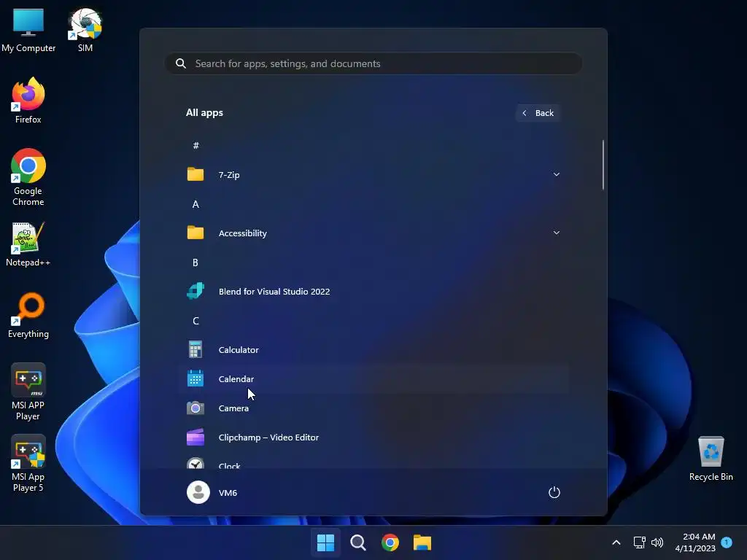
Task: Click the network tray icon
Action: point(639,542)
